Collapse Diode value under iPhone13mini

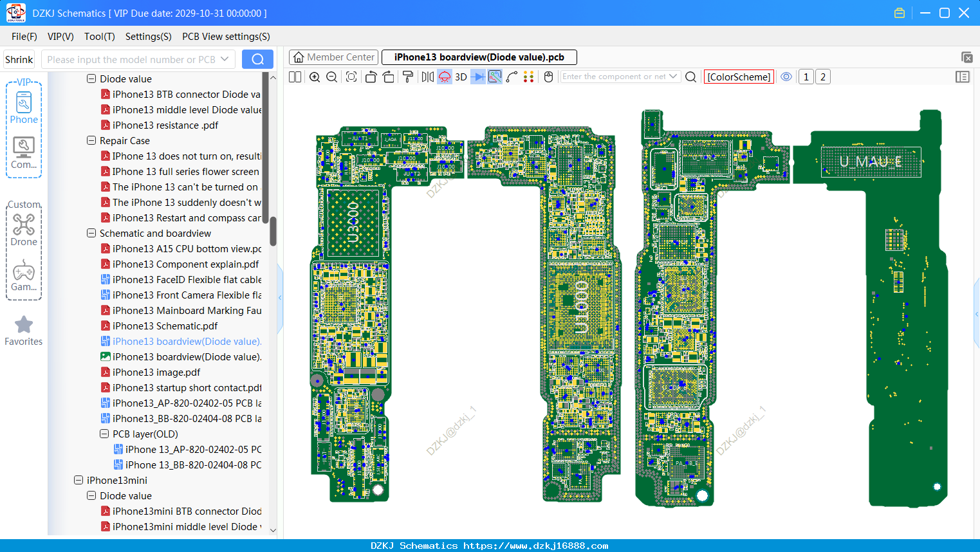[91, 495]
